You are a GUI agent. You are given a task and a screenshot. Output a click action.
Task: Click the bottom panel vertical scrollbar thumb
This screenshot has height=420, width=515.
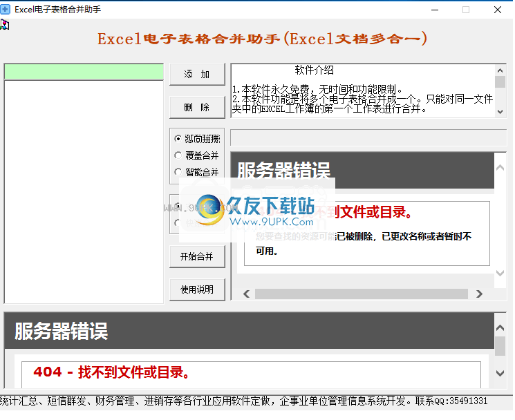tap(500, 346)
